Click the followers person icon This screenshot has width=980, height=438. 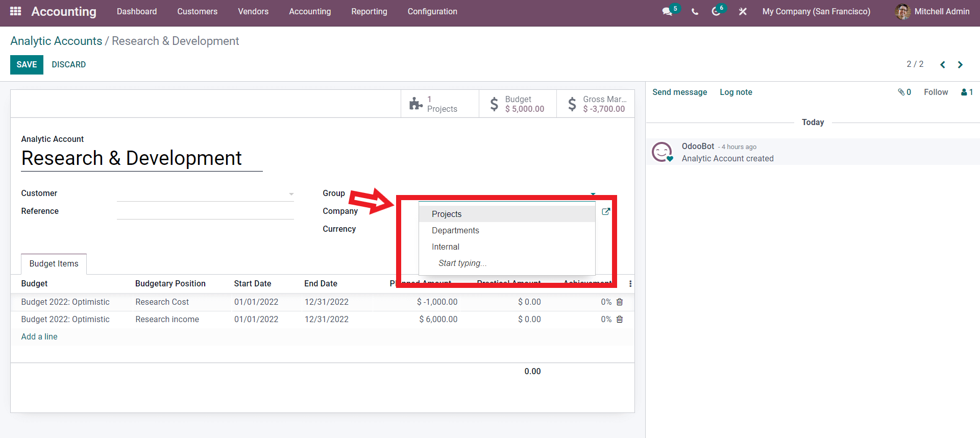[967, 92]
